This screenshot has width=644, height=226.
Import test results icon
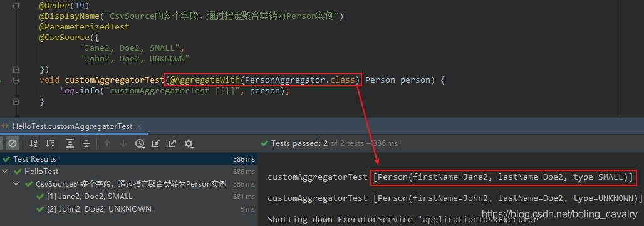click(155, 143)
